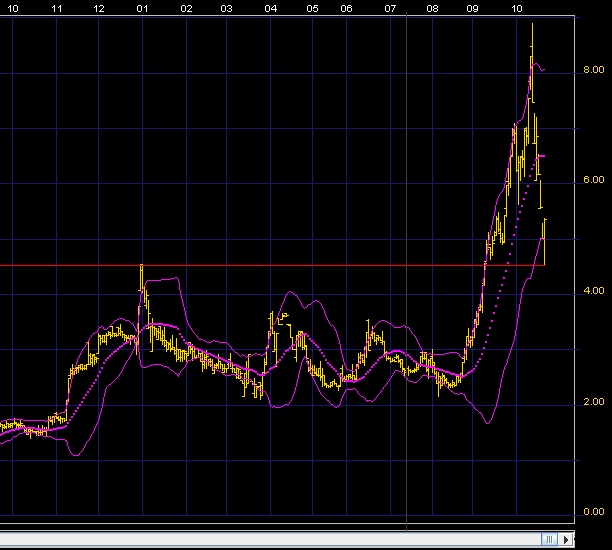Click the 07 month label on time axis
The height and width of the screenshot is (550, 612).
click(390, 9)
